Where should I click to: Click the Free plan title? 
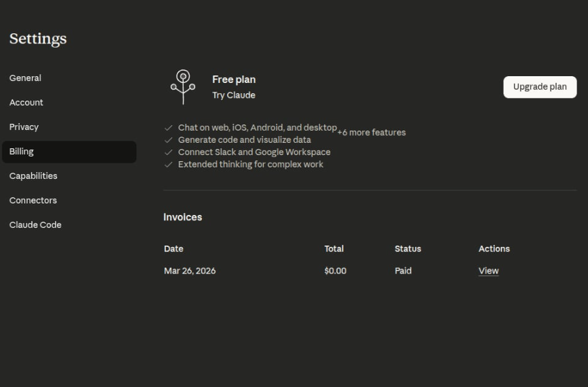point(234,80)
